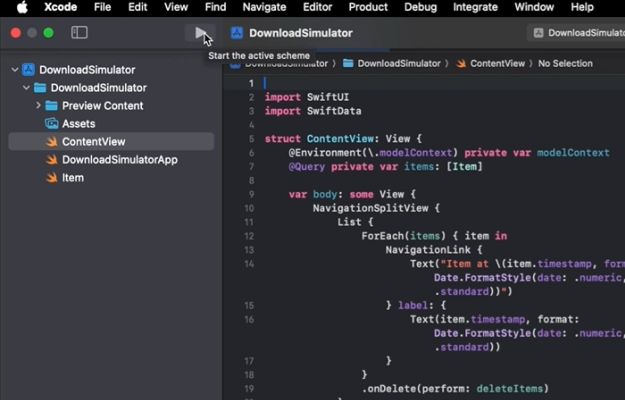Collapse the DownloadSimulator project root
This screenshot has height=400, width=625.
click(x=15, y=70)
